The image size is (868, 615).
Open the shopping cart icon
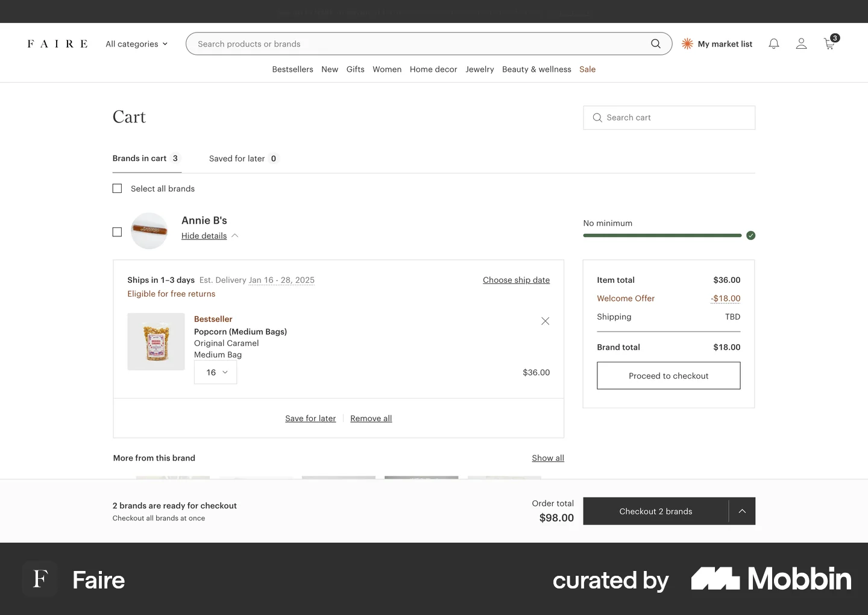[831, 43]
